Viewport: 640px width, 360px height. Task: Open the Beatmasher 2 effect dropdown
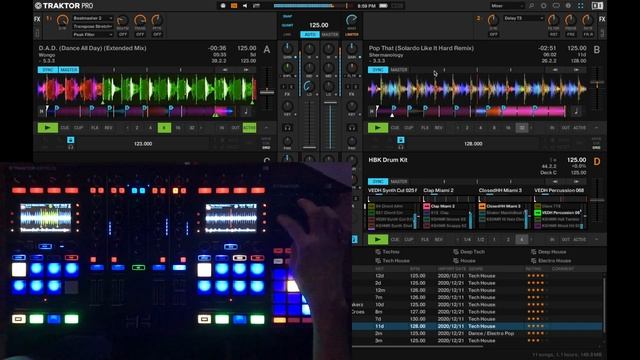pyautogui.click(x=93, y=18)
